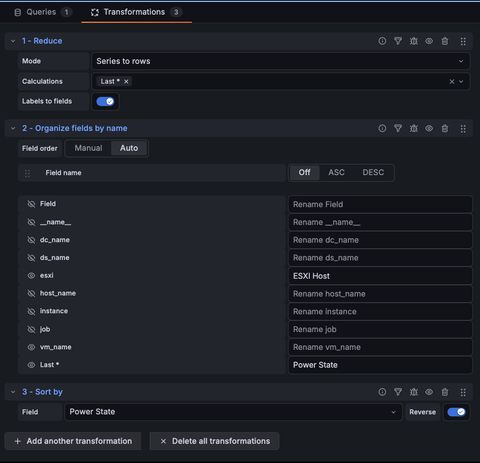480x463 pixels.
Task: Choose Manual field order
Action: [88, 148]
